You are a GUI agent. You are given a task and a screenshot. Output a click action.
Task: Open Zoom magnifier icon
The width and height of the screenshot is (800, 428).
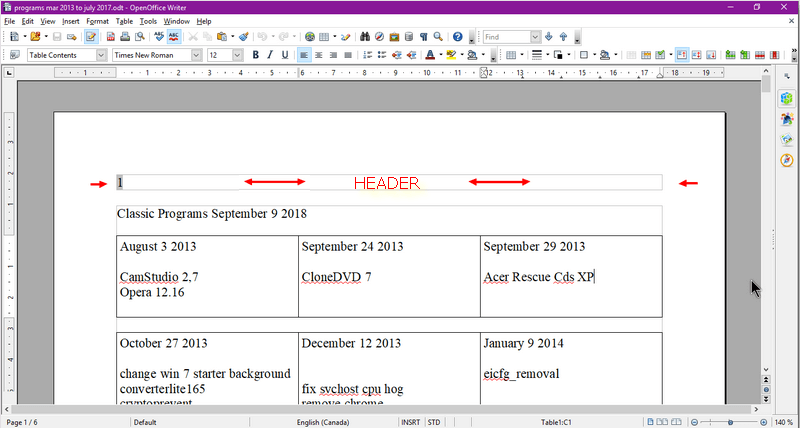438,37
